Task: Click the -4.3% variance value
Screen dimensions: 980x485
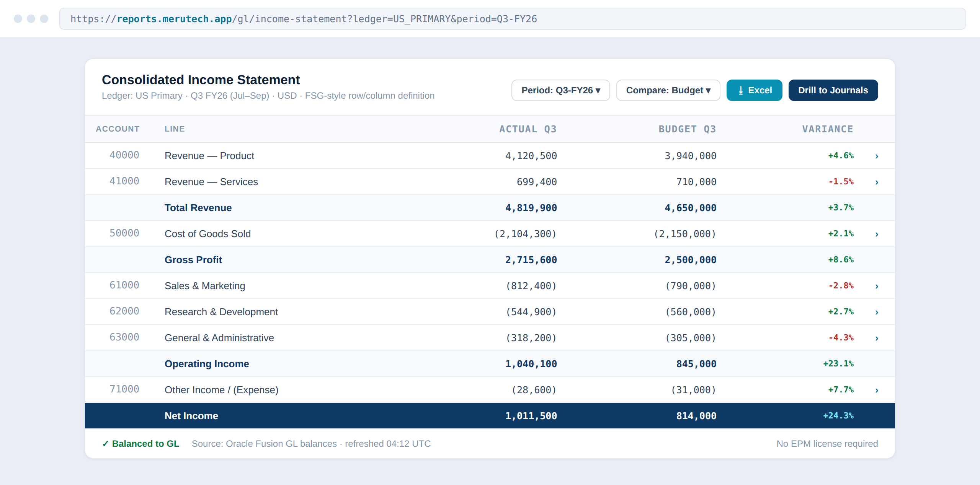Action: [x=841, y=337]
